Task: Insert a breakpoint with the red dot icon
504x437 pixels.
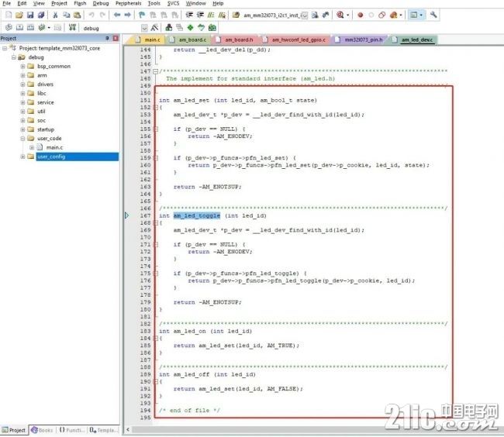Action: click(360, 15)
